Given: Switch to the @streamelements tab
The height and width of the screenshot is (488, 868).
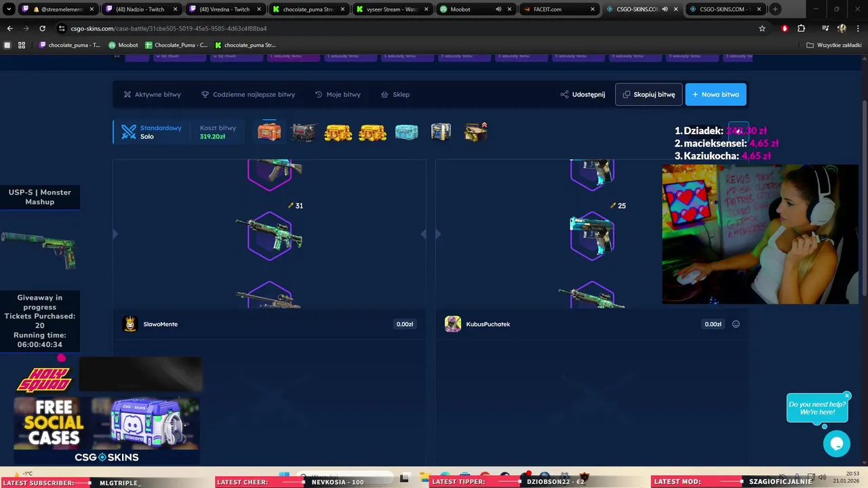Looking at the screenshot, I should click(58, 9).
